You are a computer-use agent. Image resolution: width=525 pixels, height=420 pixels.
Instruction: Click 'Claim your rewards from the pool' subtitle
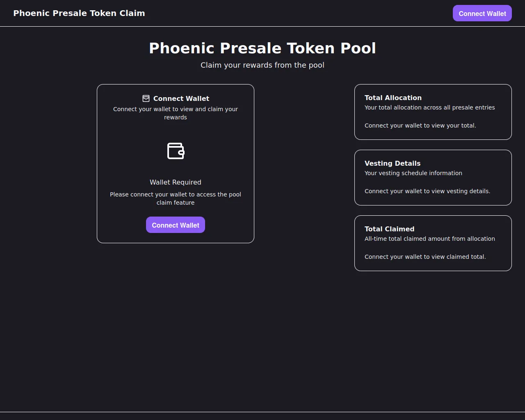(x=262, y=65)
